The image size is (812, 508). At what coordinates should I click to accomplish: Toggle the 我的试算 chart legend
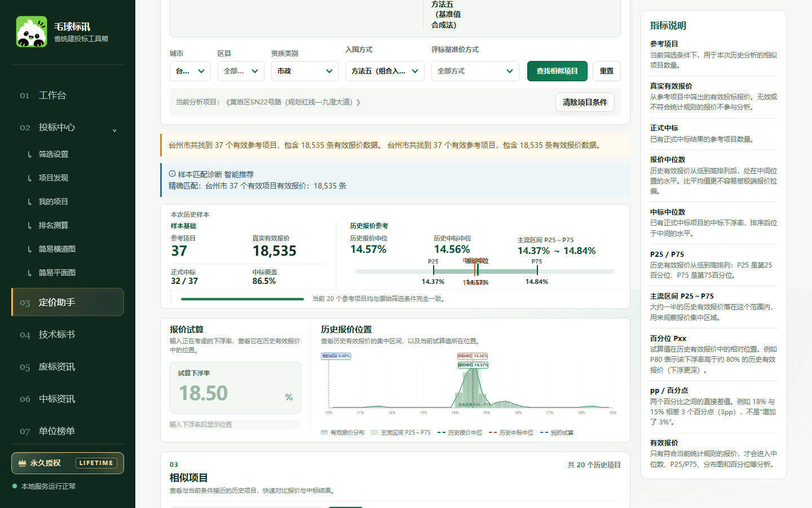tap(557, 433)
